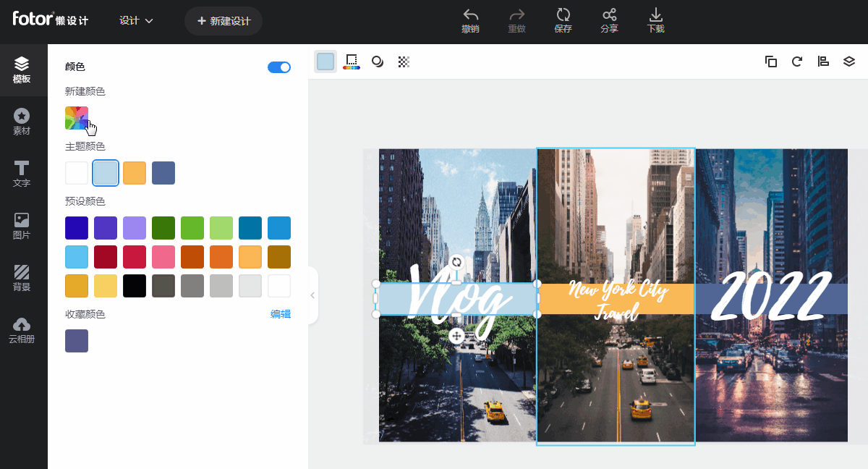Click the duplicate element icon
This screenshot has height=469, width=868.
pyautogui.click(x=771, y=62)
